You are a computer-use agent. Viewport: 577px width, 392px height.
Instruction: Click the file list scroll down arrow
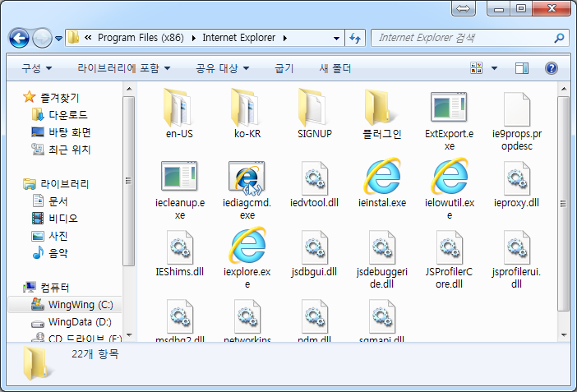click(563, 335)
